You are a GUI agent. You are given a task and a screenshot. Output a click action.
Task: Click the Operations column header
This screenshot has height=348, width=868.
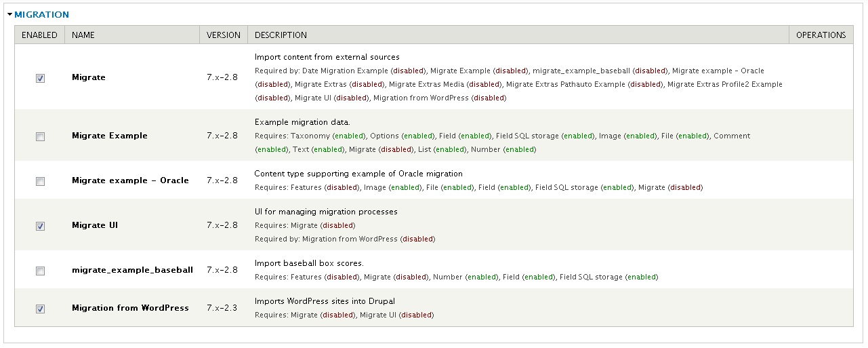click(821, 35)
